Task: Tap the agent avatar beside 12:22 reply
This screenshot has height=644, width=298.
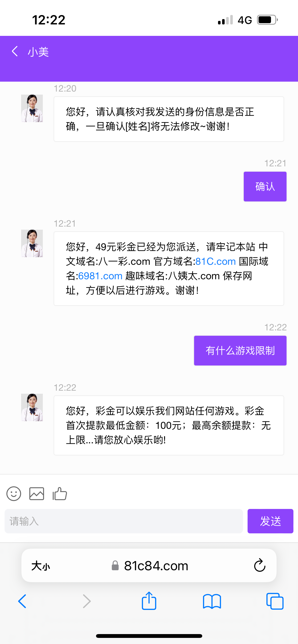Action: coord(32,407)
